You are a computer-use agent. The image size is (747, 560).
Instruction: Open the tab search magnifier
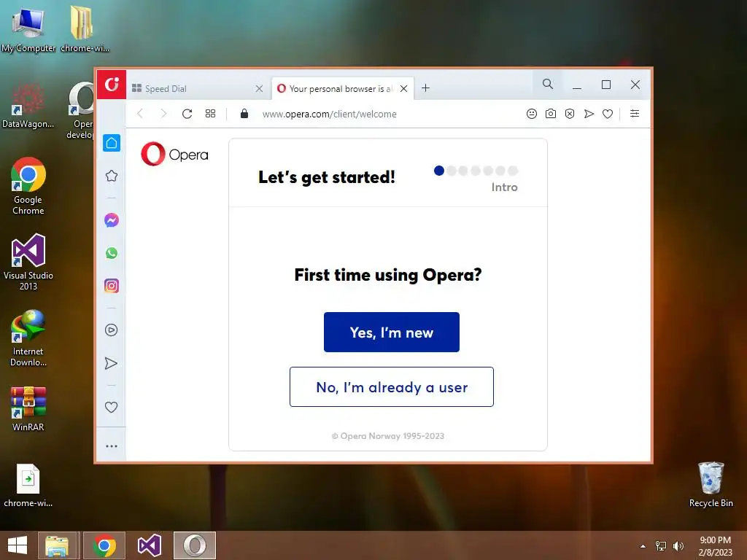(548, 85)
